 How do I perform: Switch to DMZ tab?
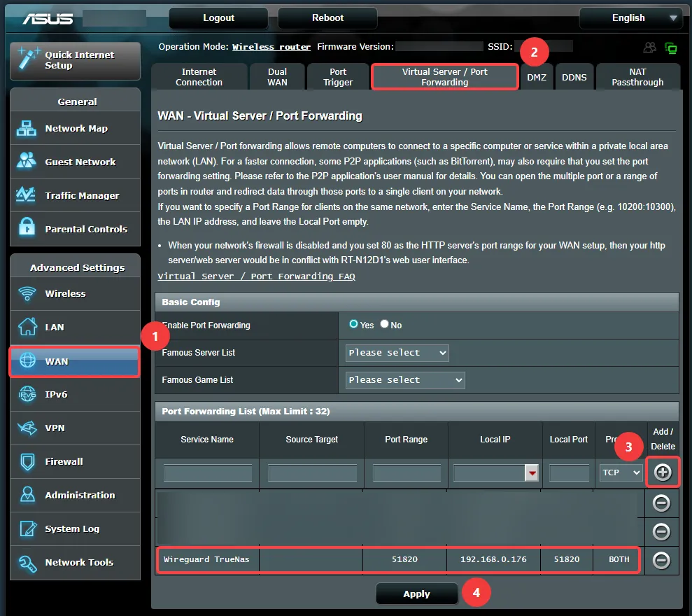pos(537,77)
